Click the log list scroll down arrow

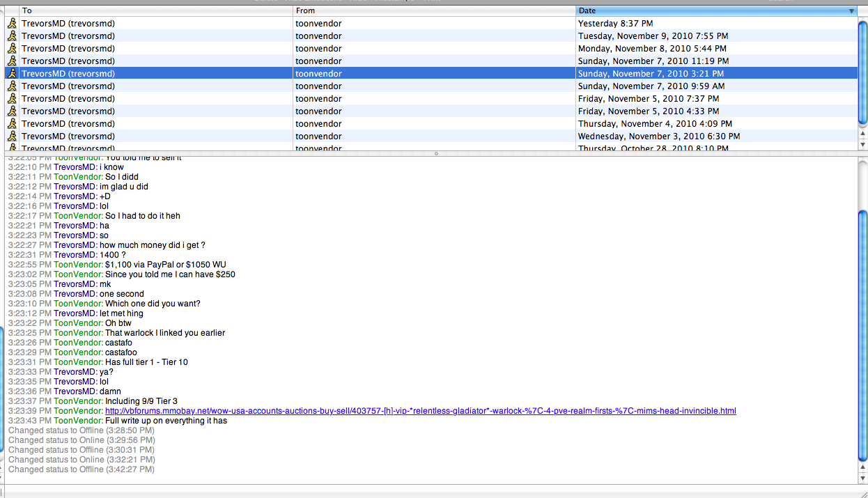pos(863,144)
